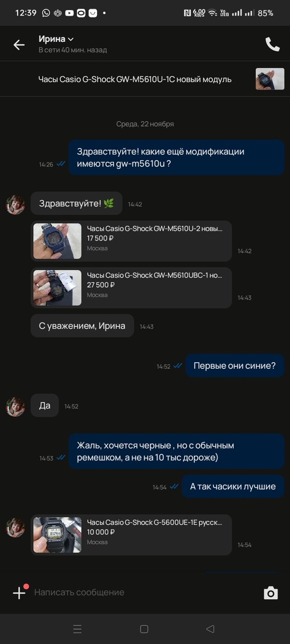Tap the back arrow icon
290x644 pixels.
tap(19, 45)
